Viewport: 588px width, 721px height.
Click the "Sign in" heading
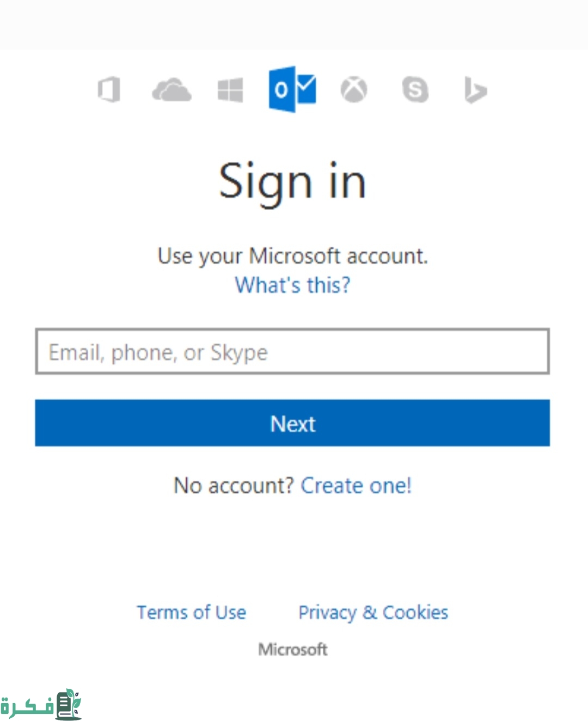(x=292, y=182)
